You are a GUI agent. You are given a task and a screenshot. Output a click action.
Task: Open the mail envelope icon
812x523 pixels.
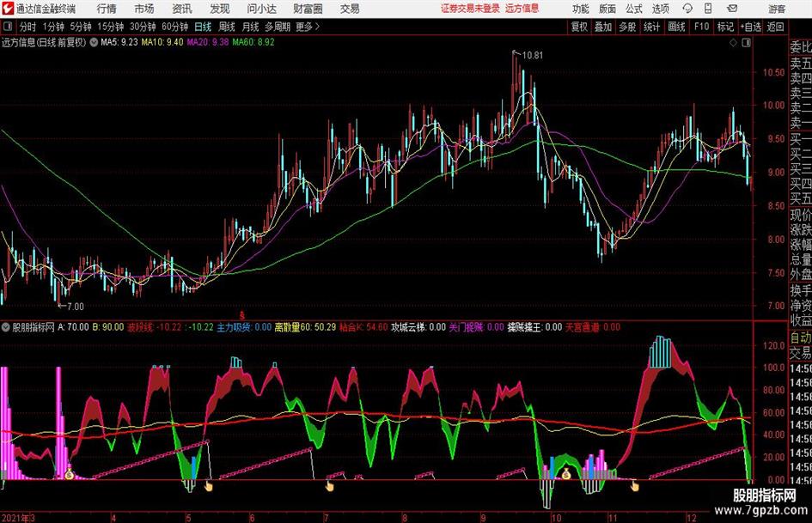point(732,9)
